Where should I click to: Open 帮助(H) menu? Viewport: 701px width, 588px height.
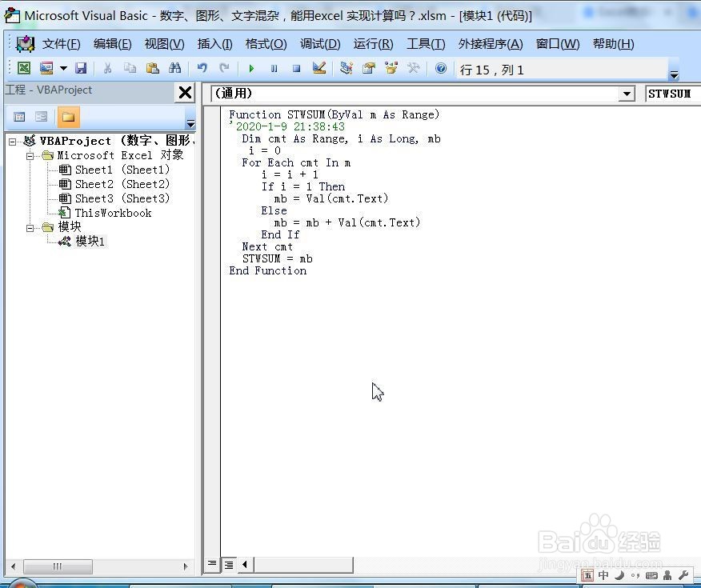(613, 44)
